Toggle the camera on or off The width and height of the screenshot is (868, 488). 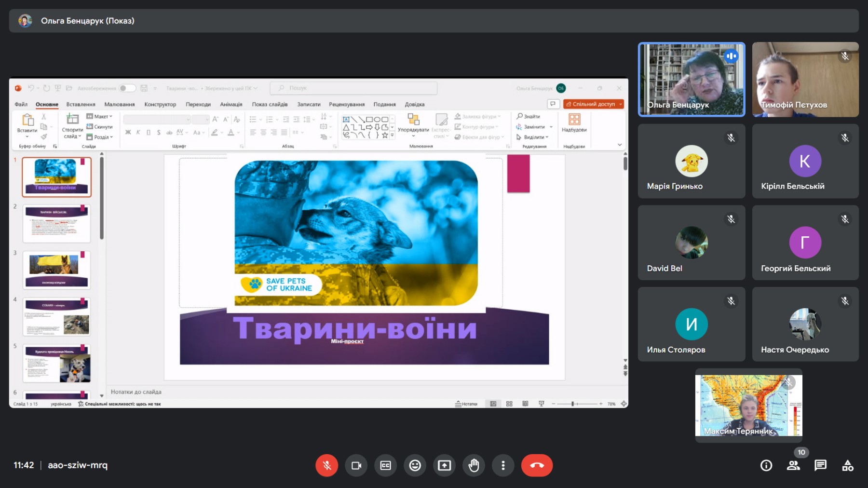356,465
